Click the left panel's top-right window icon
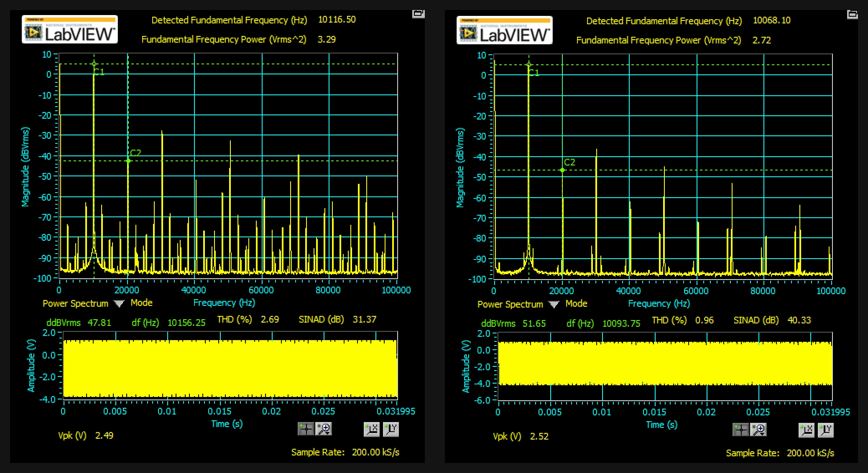The image size is (868, 473). click(418, 13)
